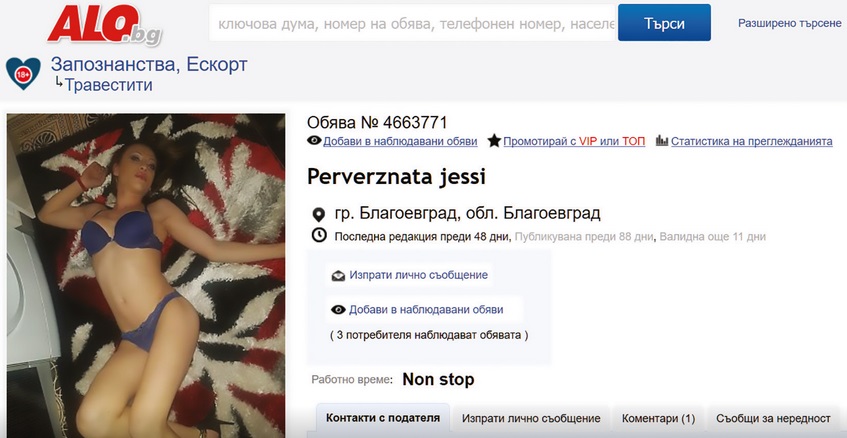Click the location pin icon by Благоевград
The height and width of the screenshot is (438, 847).
click(319, 214)
